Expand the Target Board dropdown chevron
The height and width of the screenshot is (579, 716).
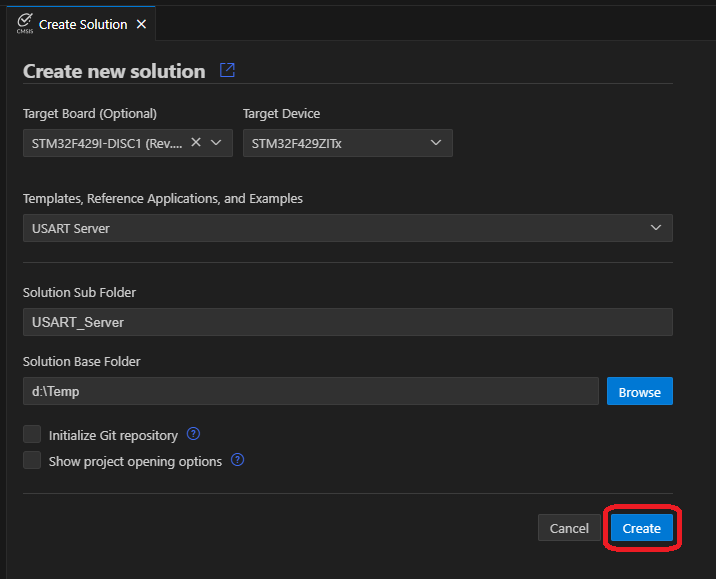(216, 143)
